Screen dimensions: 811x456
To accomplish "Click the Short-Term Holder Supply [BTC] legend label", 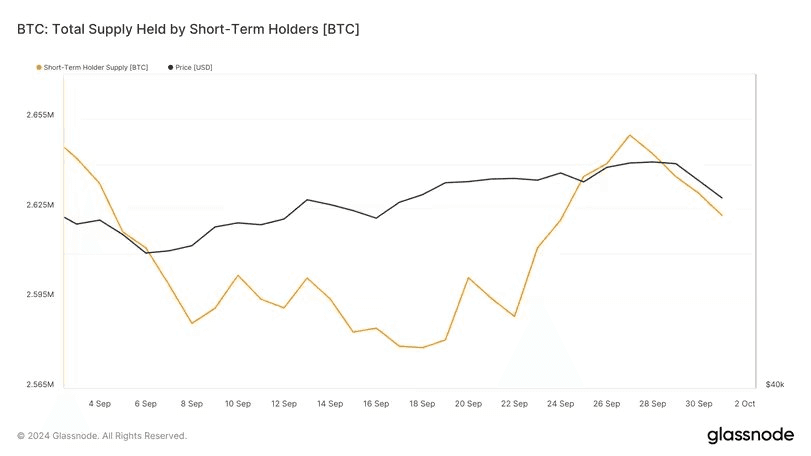I will 96,68.
